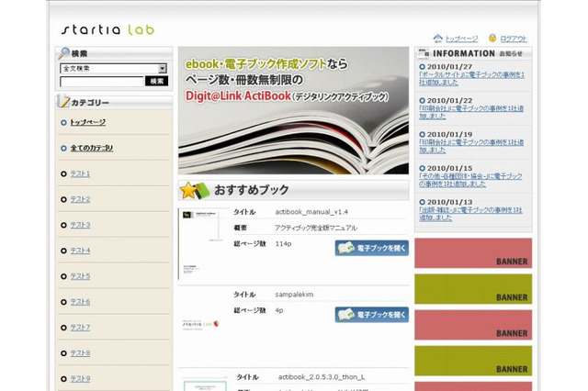Focus the search text input field
The height and width of the screenshot is (391, 588).
coord(102,82)
